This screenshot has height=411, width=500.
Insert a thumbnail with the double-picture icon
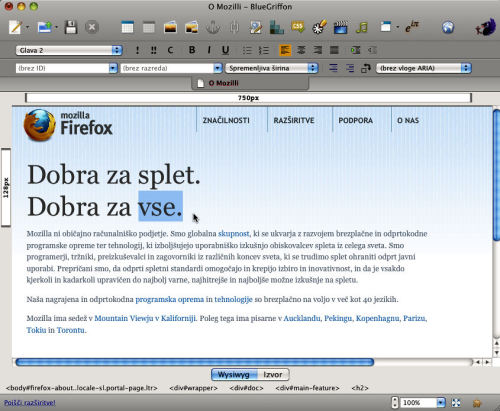192,27
